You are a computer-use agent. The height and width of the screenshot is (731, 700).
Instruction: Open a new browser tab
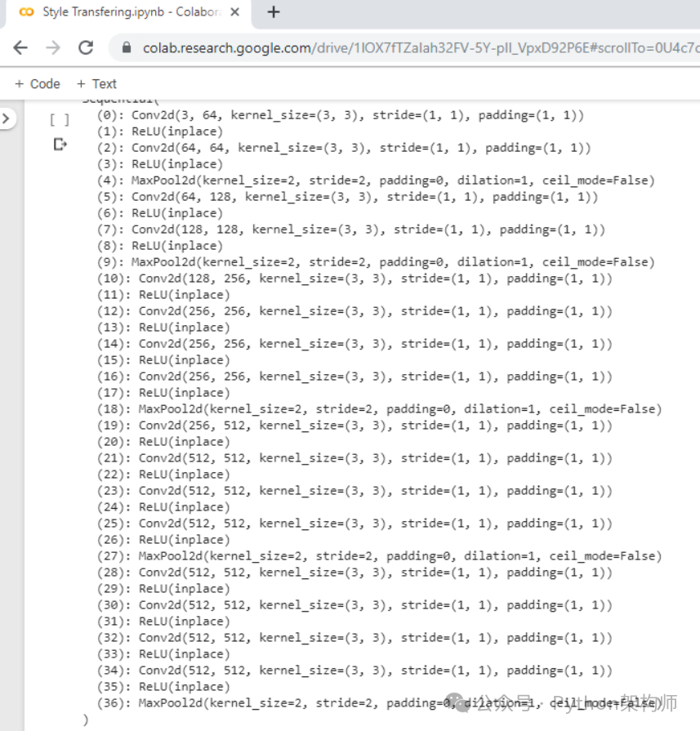[274, 12]
